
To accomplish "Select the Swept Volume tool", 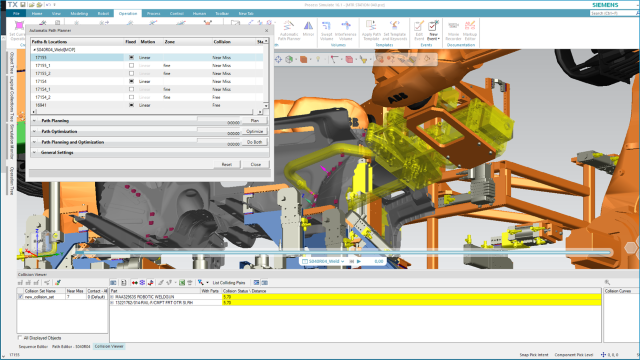I will 327,31.
